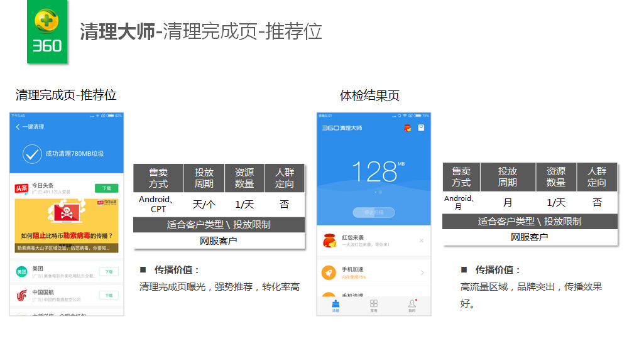Download the 美团 app
Screen dimensions: 644x356
(x=109, y=272)
